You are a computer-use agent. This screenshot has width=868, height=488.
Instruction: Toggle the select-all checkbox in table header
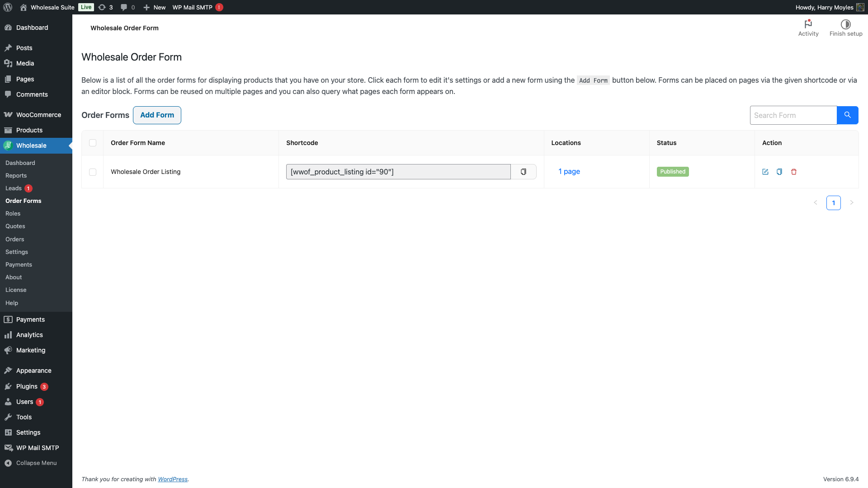pyautogui.click(x=93, y=143)
